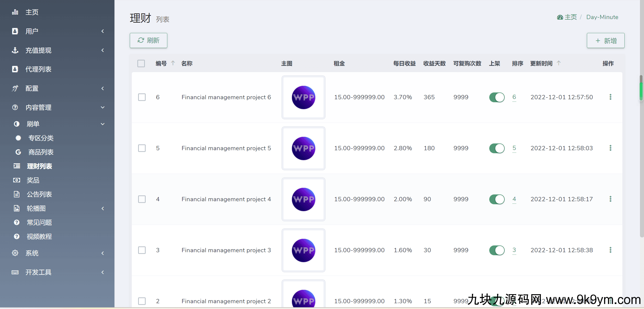
Task: Click the 新增 add button
Action: (606, 40)
